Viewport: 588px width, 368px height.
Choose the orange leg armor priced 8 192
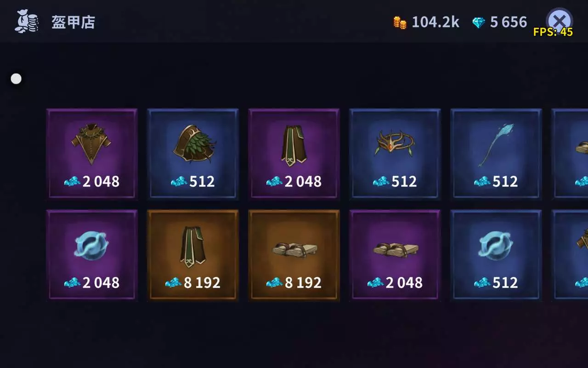tap(193, 255)
